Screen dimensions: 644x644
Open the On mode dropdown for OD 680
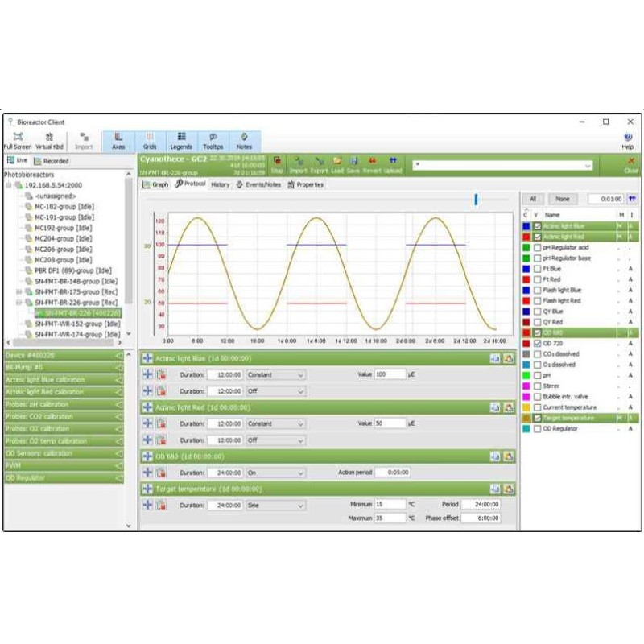pos(275,473)
